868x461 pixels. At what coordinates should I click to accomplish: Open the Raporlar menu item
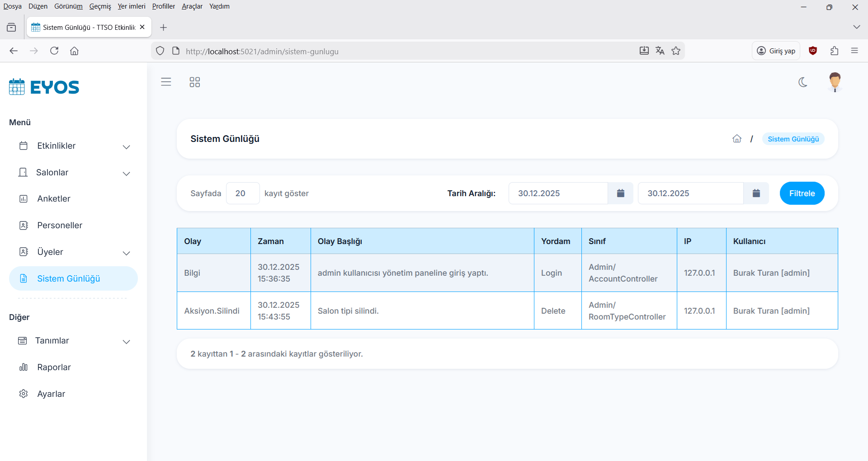click(x=54, y=367)
